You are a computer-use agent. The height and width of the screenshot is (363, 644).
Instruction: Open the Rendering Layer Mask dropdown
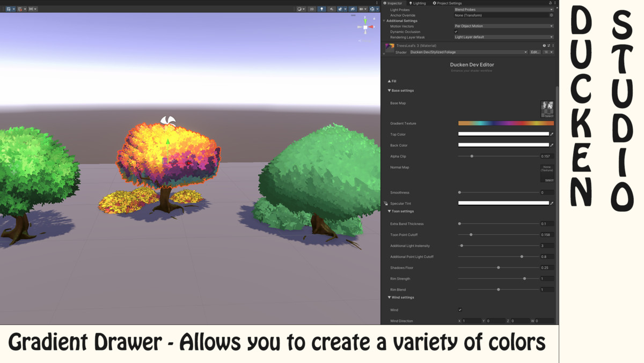[502, 36]
